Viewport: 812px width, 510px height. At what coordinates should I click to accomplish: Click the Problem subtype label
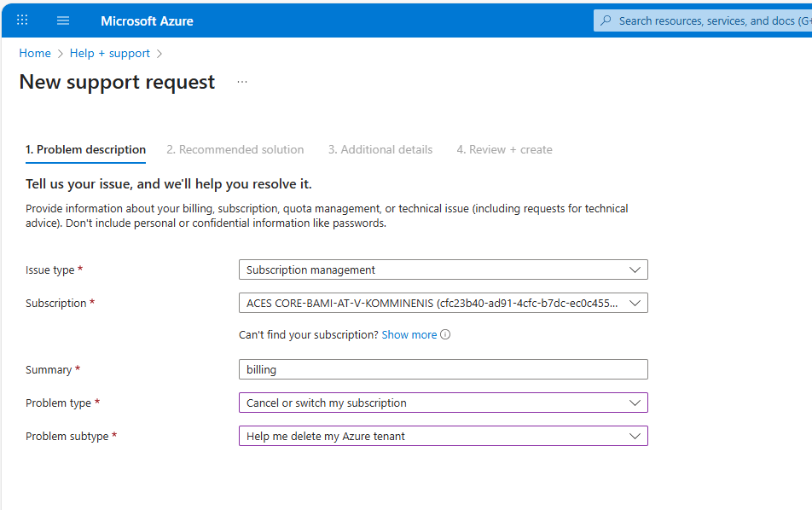coord(67,437)
